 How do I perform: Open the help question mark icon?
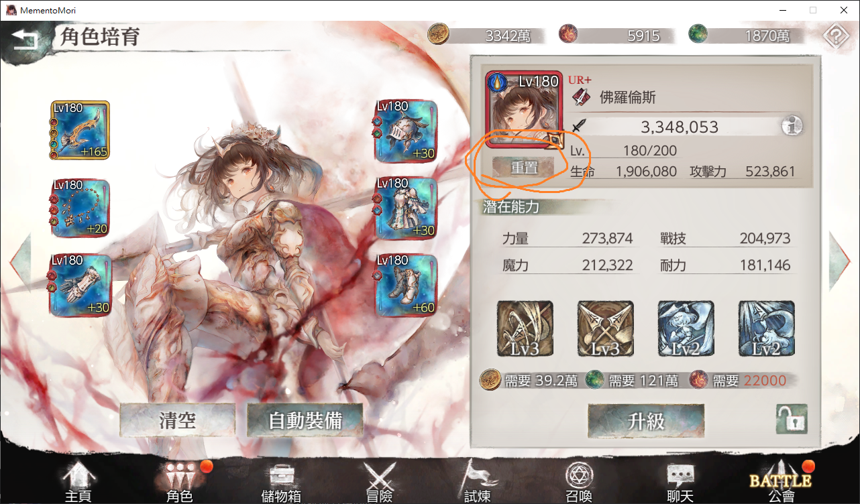point(835,37)
